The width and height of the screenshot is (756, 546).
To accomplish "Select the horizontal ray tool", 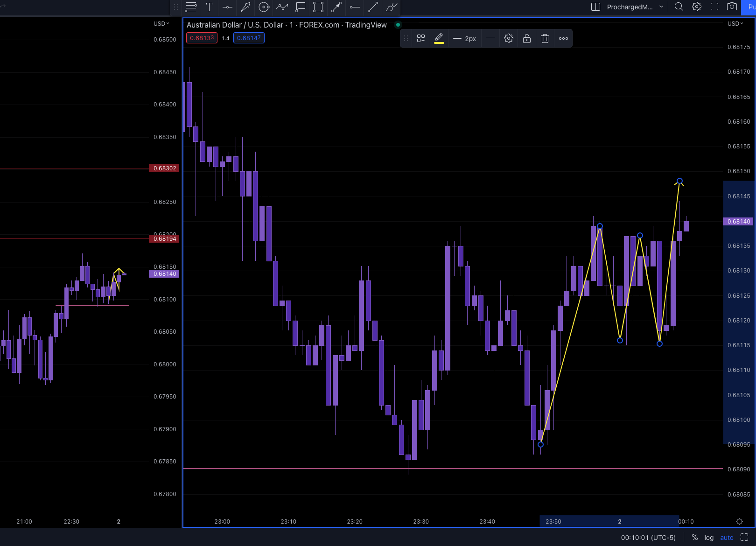I will (x=355, y=7).
